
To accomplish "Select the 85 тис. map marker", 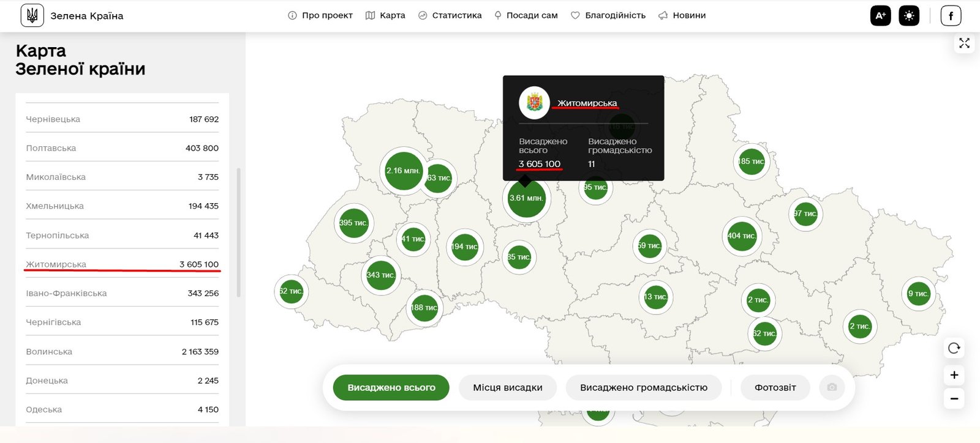I will [519, 257].
